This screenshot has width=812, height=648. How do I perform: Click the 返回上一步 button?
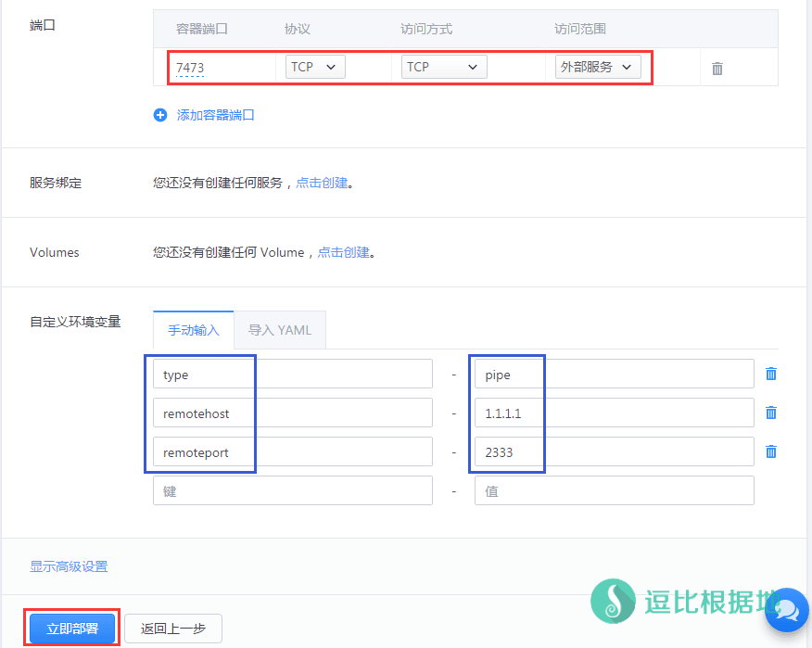(x=173, y=628)
